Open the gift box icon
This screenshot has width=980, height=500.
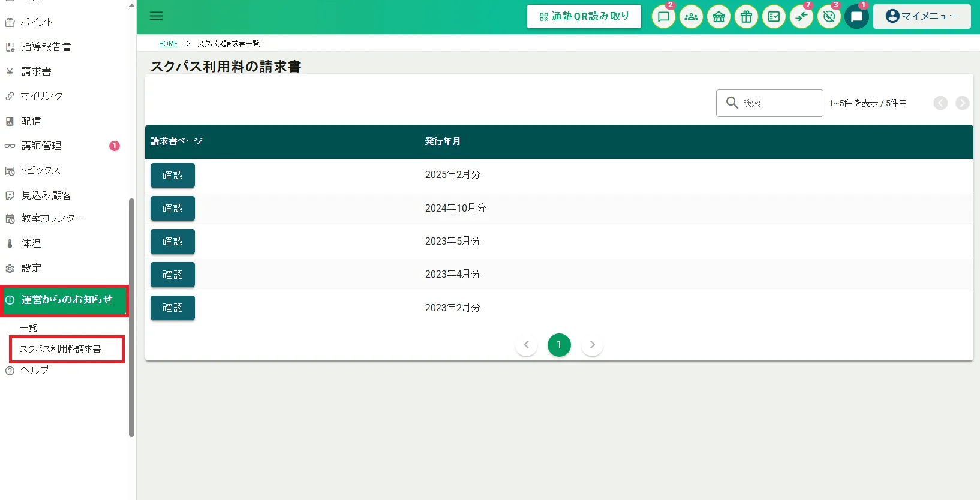click(x=746, y=17)
